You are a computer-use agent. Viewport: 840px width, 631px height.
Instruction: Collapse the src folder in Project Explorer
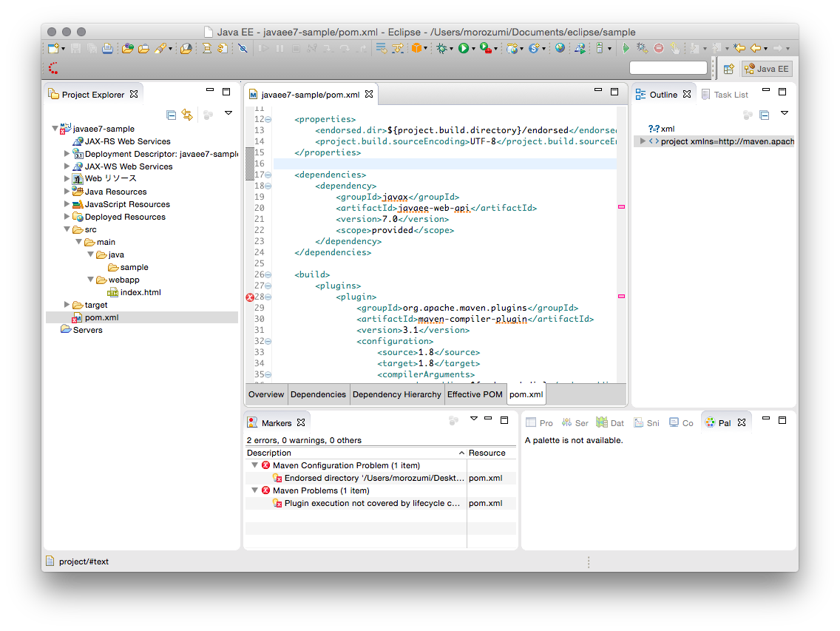(67, 229)
